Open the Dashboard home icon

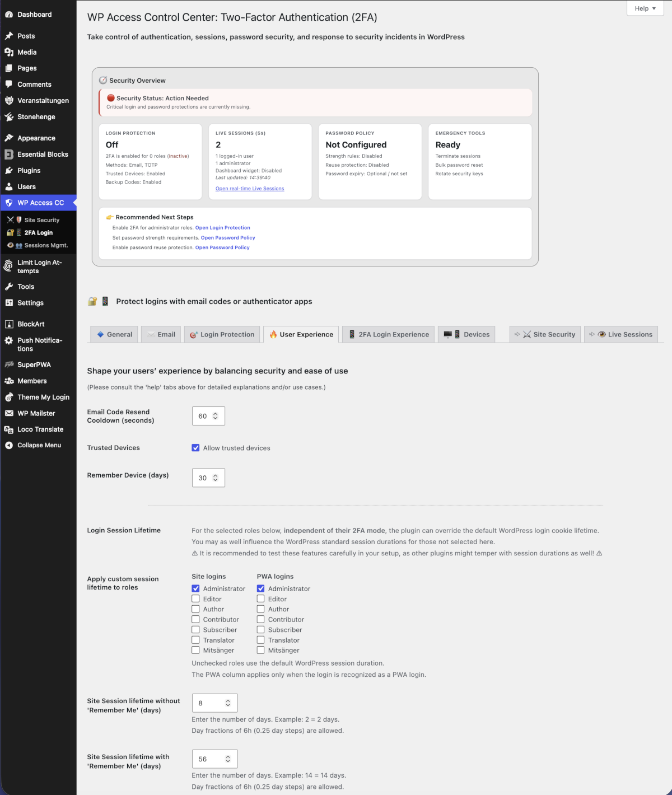[x=9, y=15]
